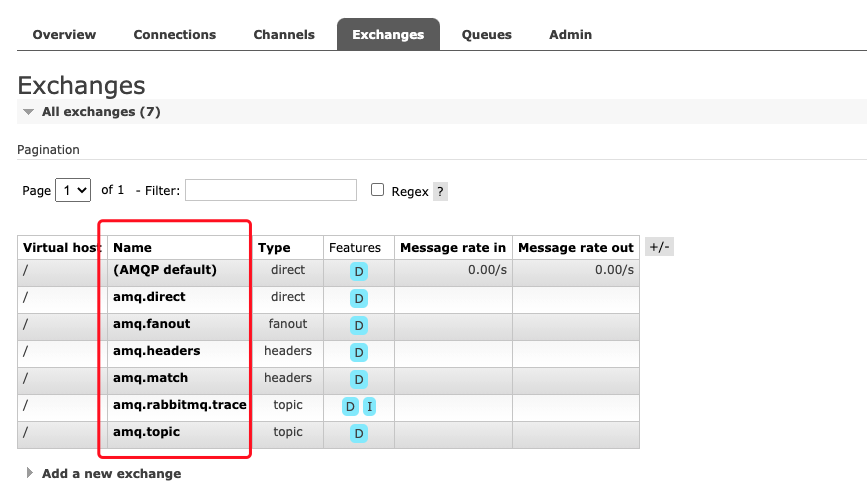Click the direct type of amq.direct
867x487 pixels.
(x=288, y=297)
